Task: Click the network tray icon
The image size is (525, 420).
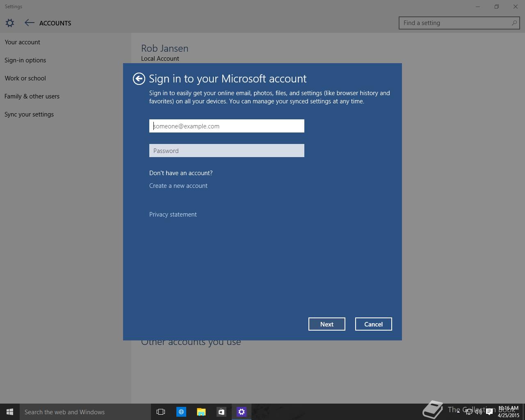Action: click(468, 412)
